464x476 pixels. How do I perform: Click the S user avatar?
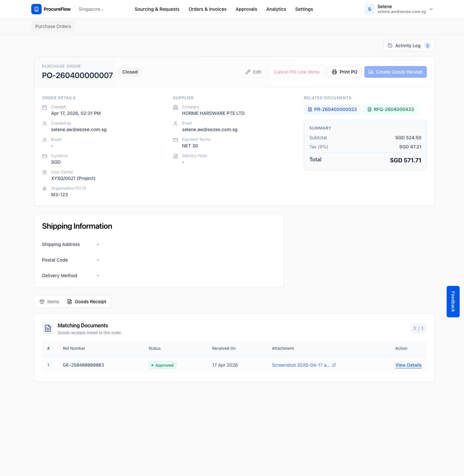pyautogui.click(x=370, y=9)
